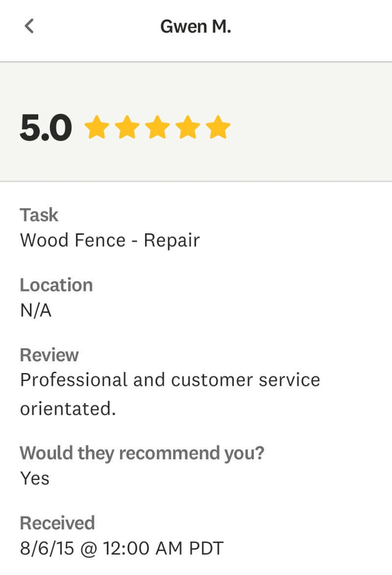Click the Review label
The height and width of the screenshot is (575, 392).
[49, 355]
